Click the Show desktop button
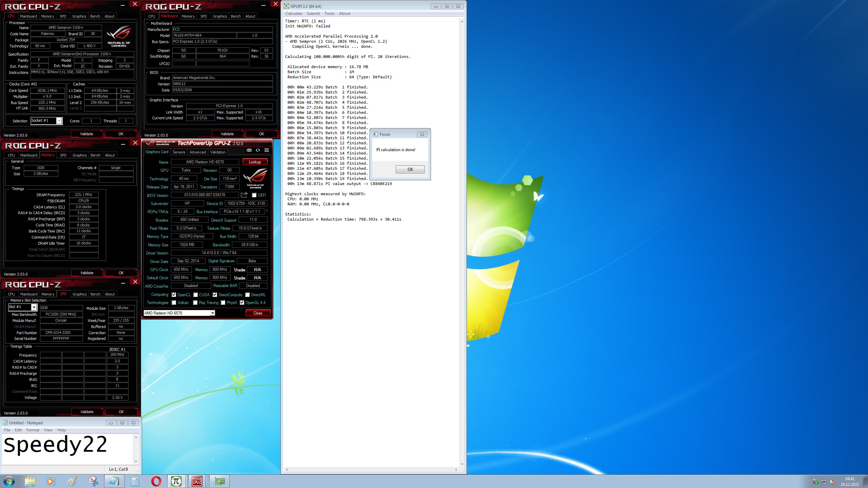This screenshot has height=488, width=868. [x=866, y=482]
